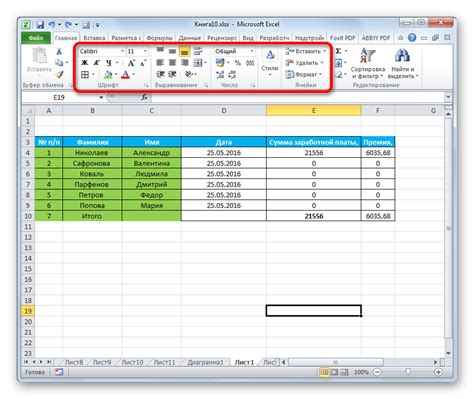Image resolution: width=474 pixels, height=399 pixels.
Task: Toggle wrap text
Action: [x=198, y=51]
